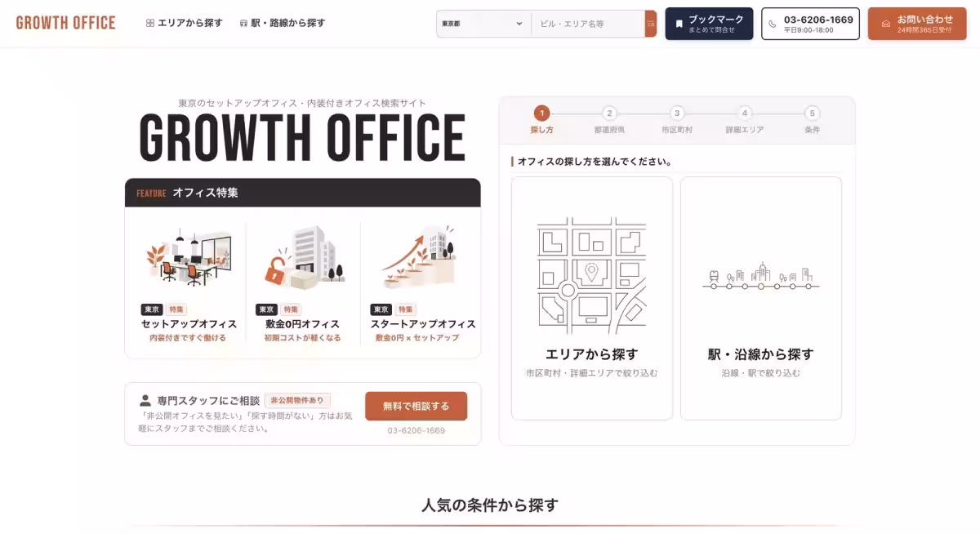The height and width of the screenshot is (534, 980).
Task: Click the お問い合わせ button
Action: (917, 24)
